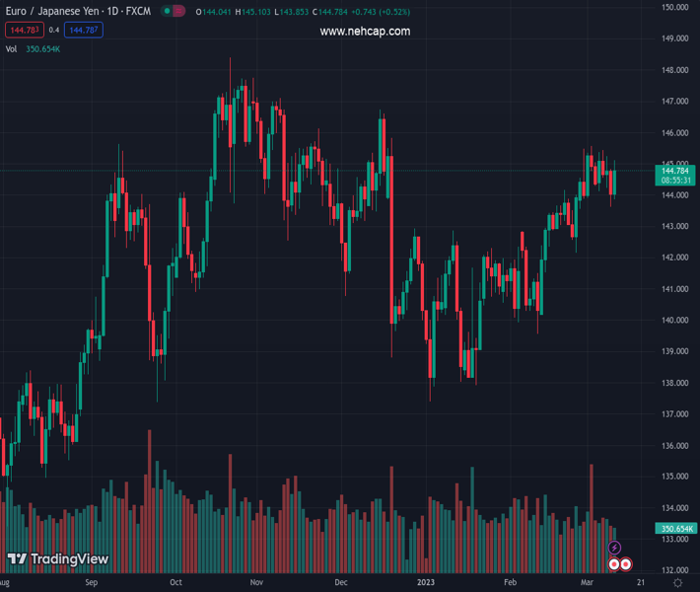Viewport: 700px width, 592px height.
Task: Click the TradingView logo
Action: click(x=57, y=559)
